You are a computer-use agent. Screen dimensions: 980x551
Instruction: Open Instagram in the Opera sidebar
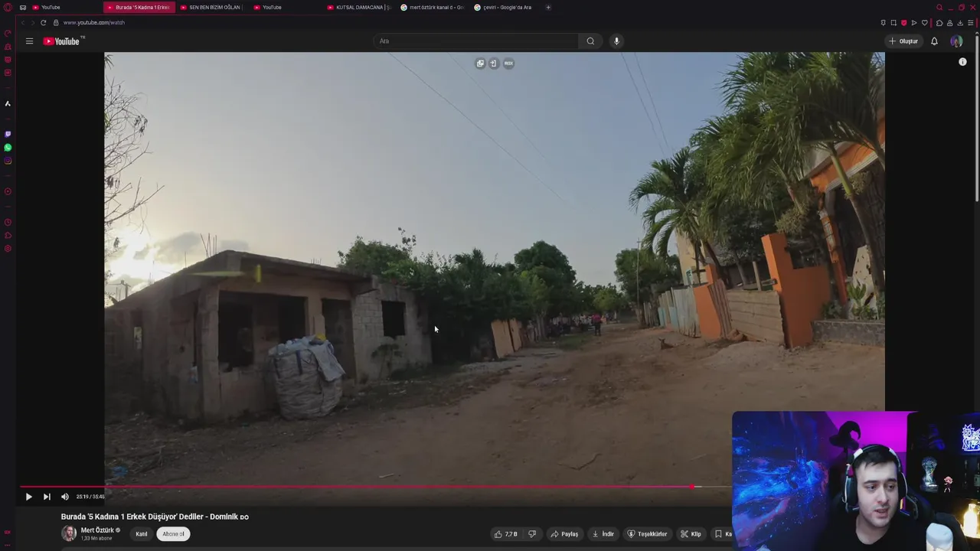8,161
